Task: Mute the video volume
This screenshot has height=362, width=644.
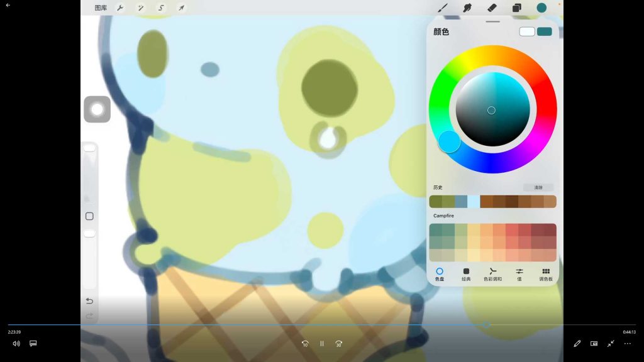Action: (16, 344)
